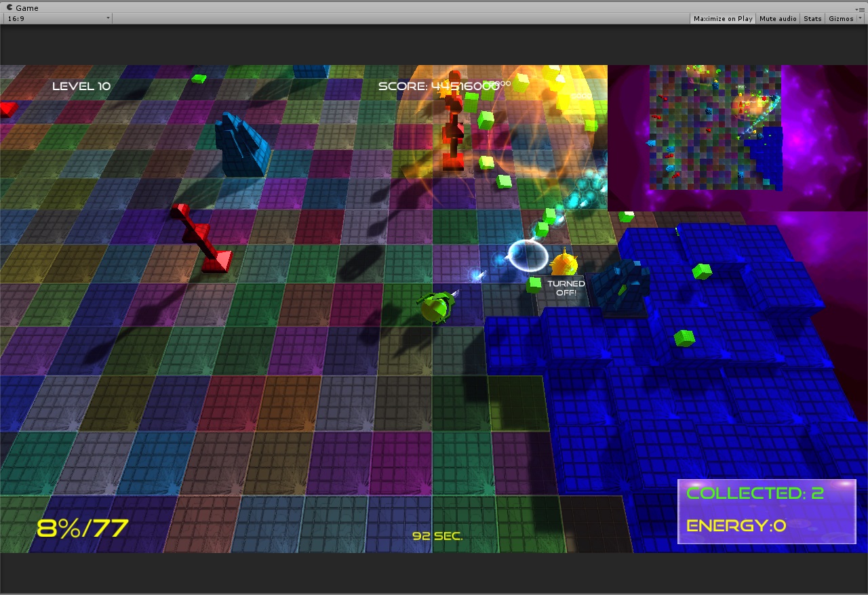The height and width of the screenshot is (595, 868).
Task: Click the yellow spiky enemy
Action: click(564, 263)
